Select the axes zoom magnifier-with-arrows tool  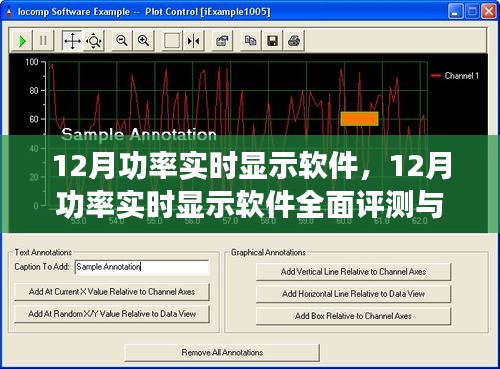(94, 41)
